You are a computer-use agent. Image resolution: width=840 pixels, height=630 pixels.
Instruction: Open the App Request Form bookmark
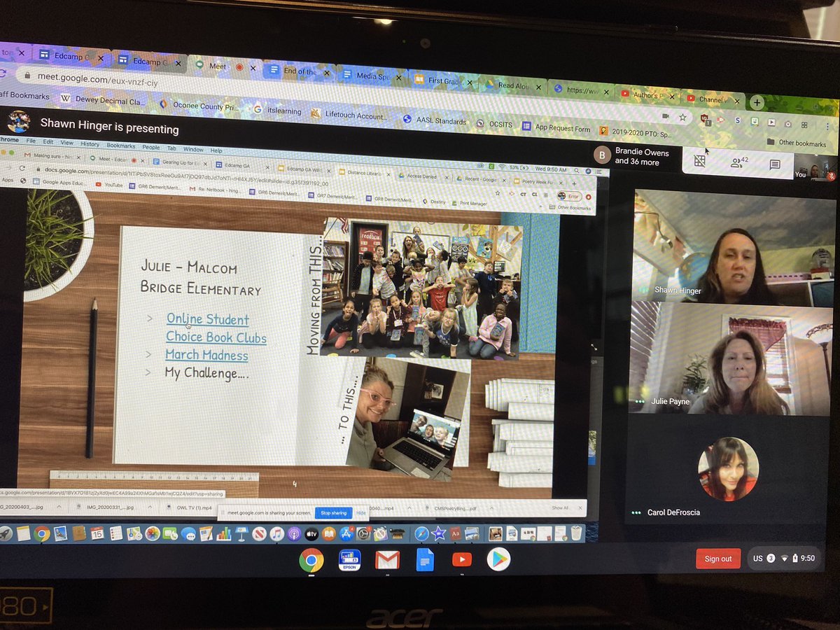(x=556, y=127)
